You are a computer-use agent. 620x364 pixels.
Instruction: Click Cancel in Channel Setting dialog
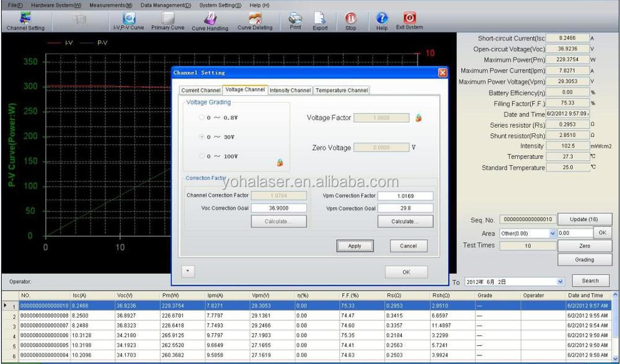[x=409, y=246]
